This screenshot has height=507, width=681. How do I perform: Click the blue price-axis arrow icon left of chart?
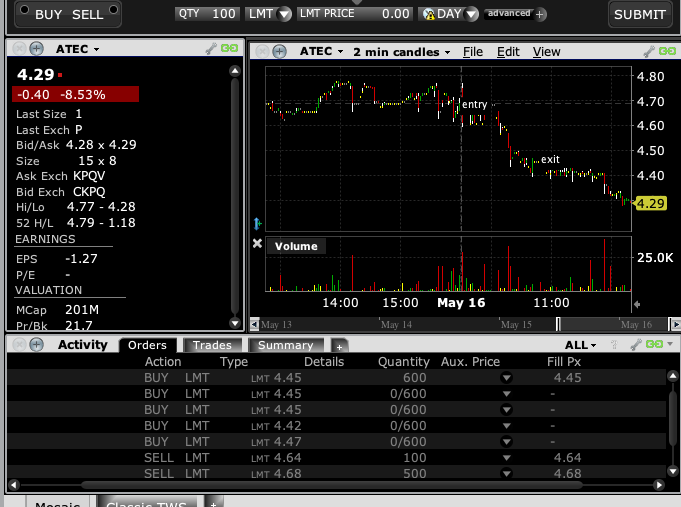tap(257, 223)
